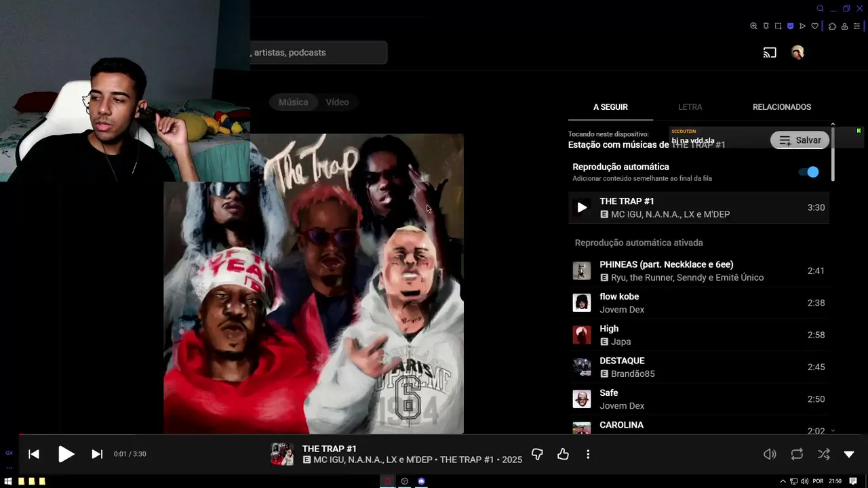Image resolution: width=868 pixels, height=488 pixels.
Task: Collapse the player page with down arrow
Action: point(849,454)
